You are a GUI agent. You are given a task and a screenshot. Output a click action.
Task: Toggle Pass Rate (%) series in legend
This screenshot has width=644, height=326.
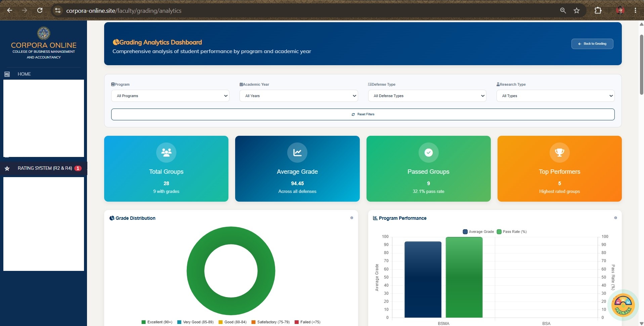512,232
